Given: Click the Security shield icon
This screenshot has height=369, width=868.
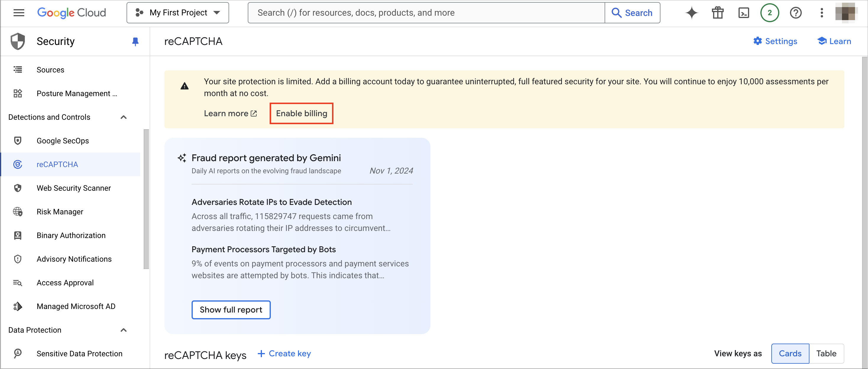Looking at the screenshot, I should pyautogui.click(x=18, y=41).
